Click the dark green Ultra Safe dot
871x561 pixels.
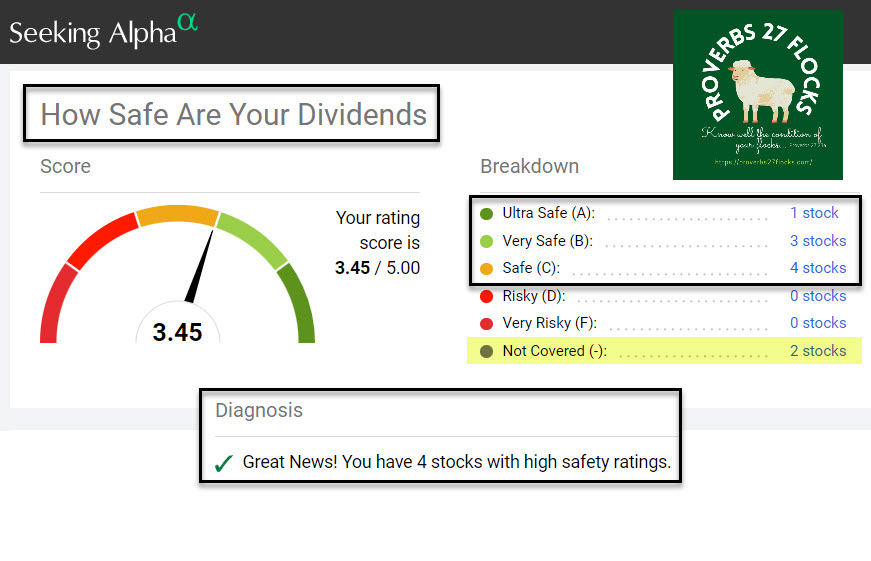tap(487, 213)
